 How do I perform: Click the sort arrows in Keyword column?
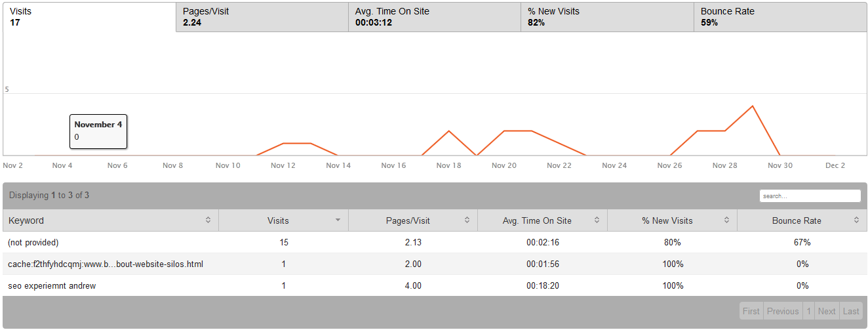coord(208,220)
